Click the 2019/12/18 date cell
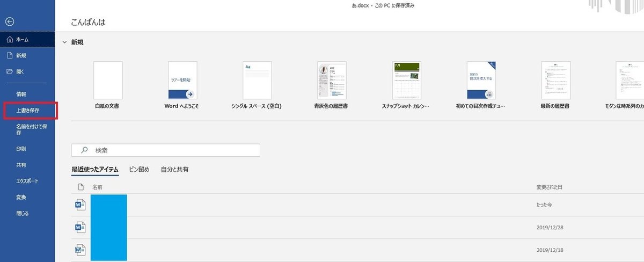Screen dimensions: 644x262 coord(550,250)
